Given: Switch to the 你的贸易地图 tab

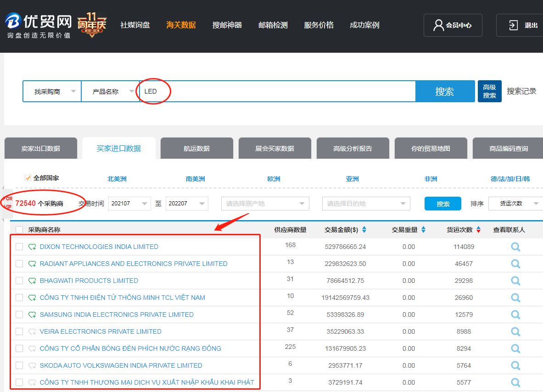Looking at the screenshot, I should 431,149.
